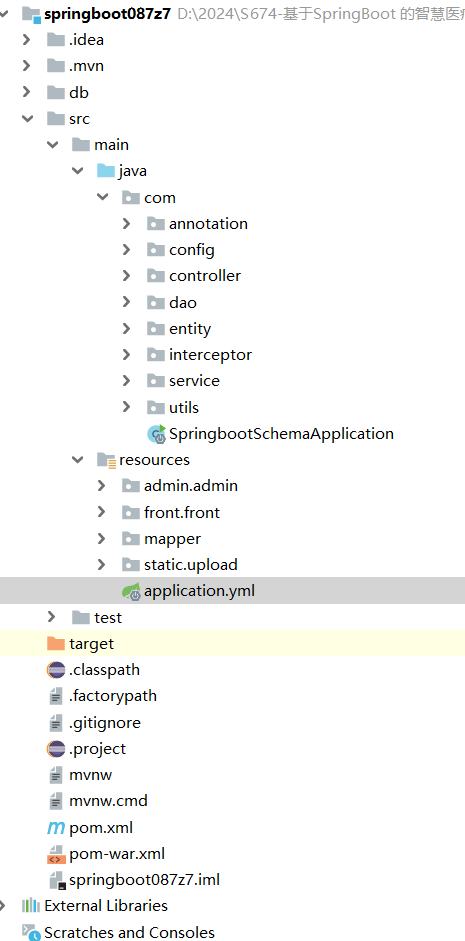Viewport: 465px width, 941px height.
Task: Select the interceptor package name
Action: 211,355
